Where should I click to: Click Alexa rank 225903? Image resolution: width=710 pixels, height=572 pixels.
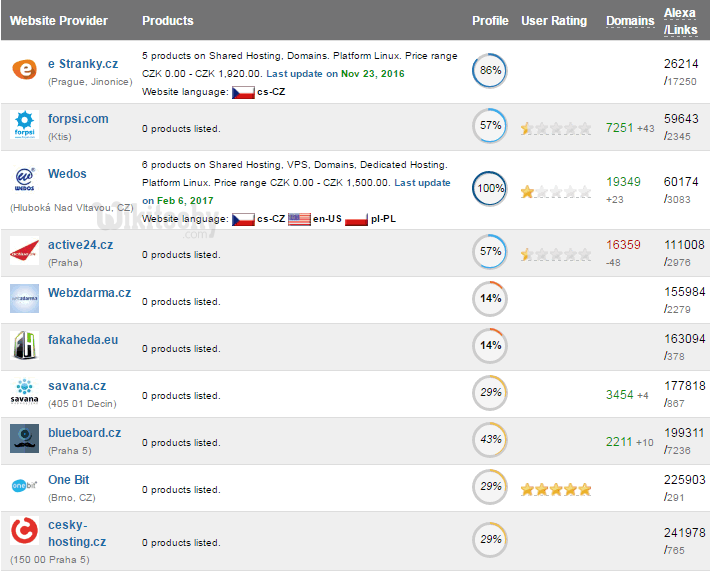coord(685,480)
